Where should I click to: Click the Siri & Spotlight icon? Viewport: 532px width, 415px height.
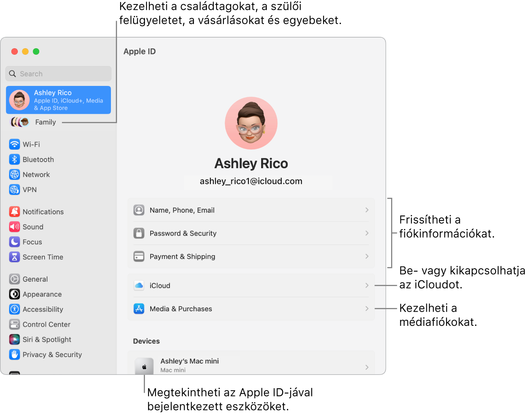(x=15, y=339)
